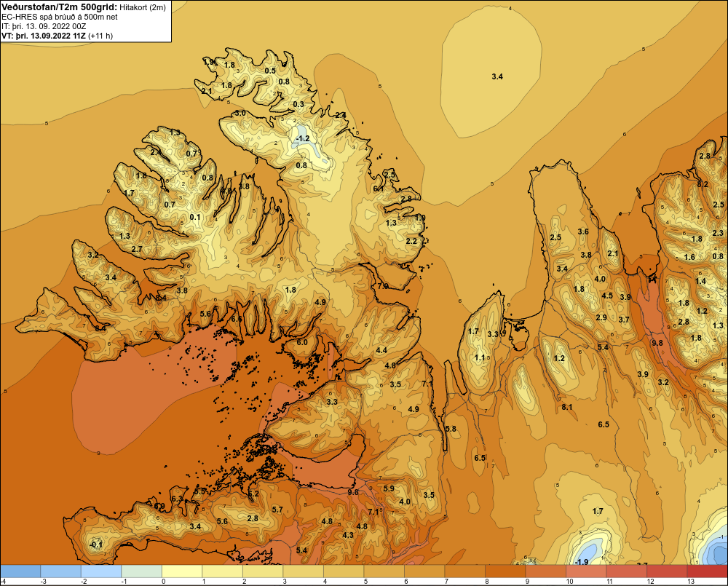Click the '4.3' temperature value
The image size is (728, 586).
pos(348,535)
